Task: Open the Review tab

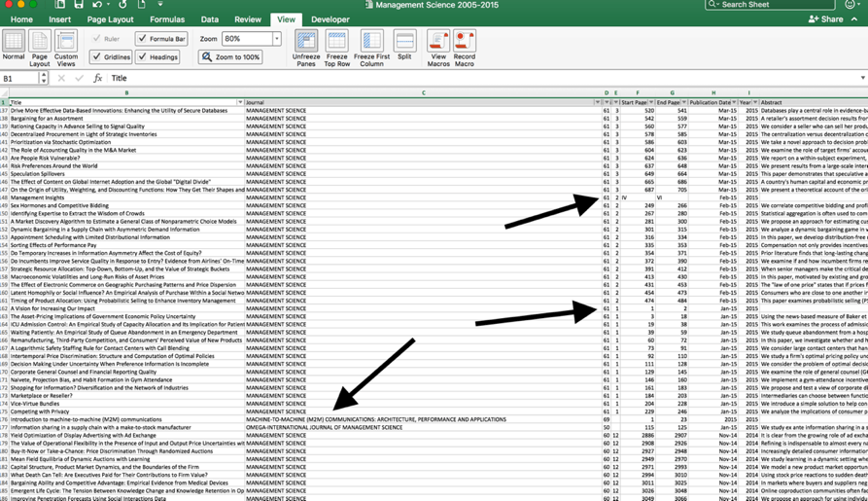Action: pos(248,19)
